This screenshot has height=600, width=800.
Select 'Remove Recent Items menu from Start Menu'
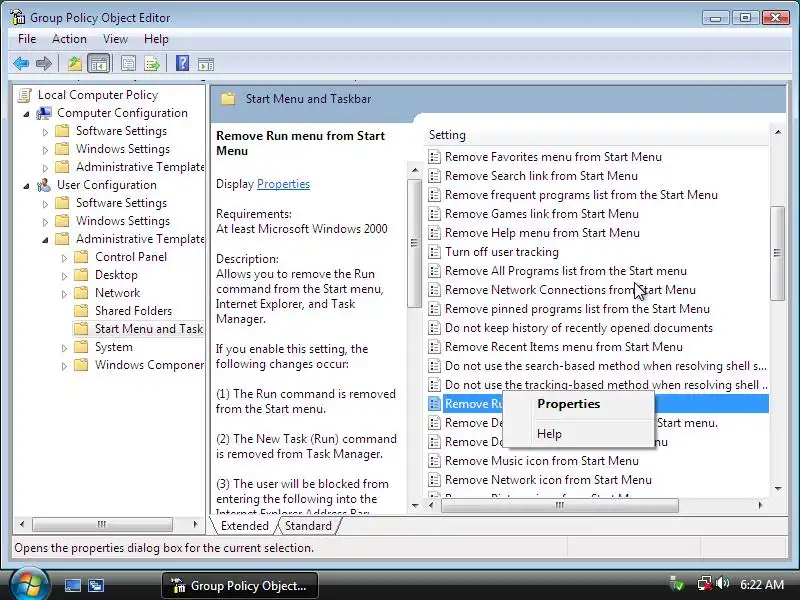point(564,347)
